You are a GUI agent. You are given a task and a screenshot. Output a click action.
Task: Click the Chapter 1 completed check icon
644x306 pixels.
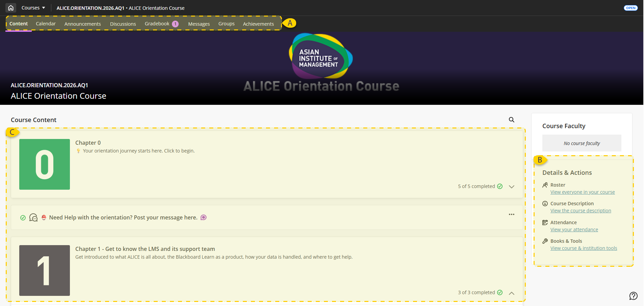pyautogui.click(x=500, y=292)
